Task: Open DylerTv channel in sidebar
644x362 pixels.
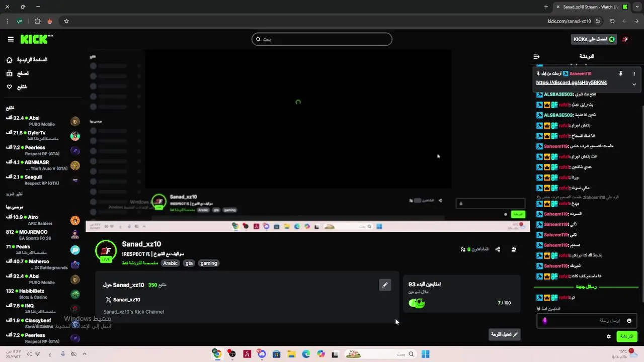Action: click(x=42, y=136)
